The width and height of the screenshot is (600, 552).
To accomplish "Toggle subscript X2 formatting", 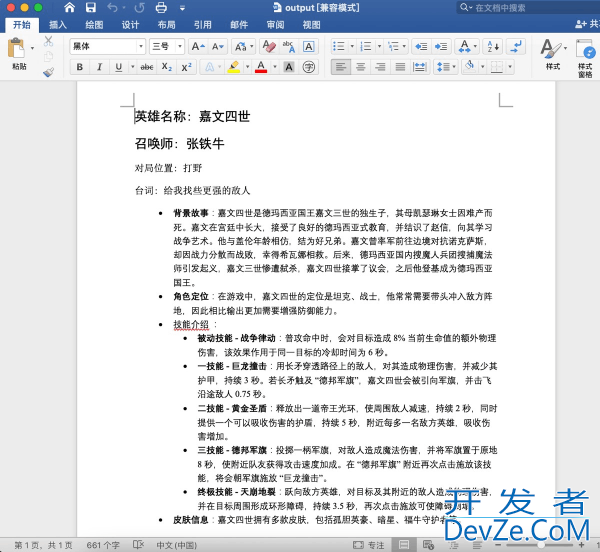I will 167,67.
